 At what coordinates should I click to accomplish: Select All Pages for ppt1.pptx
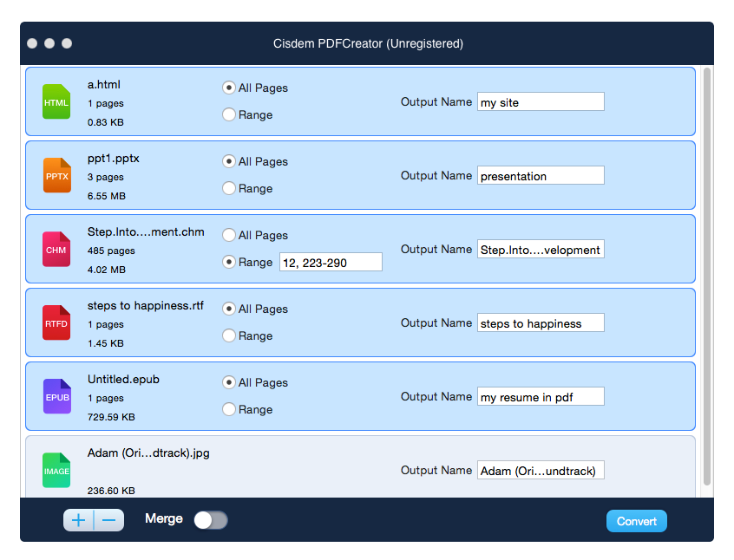(228, 161)
